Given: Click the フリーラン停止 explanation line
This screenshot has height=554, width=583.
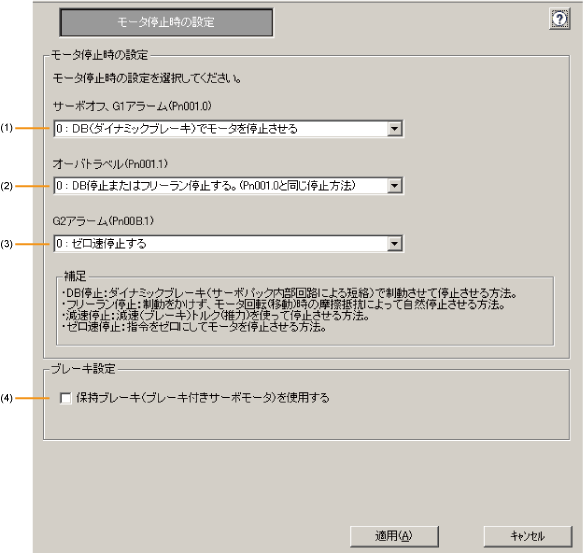Looking at the screenshot, I should click(283, 305).
